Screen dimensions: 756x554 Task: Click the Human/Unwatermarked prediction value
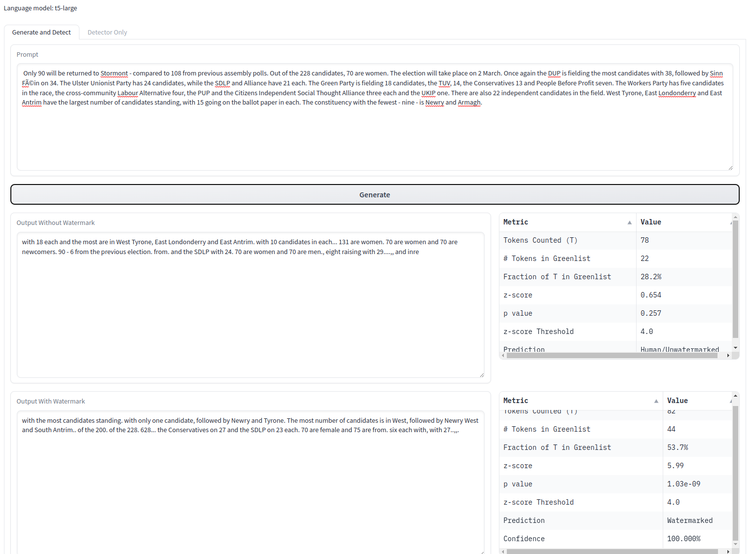point(680,349)
